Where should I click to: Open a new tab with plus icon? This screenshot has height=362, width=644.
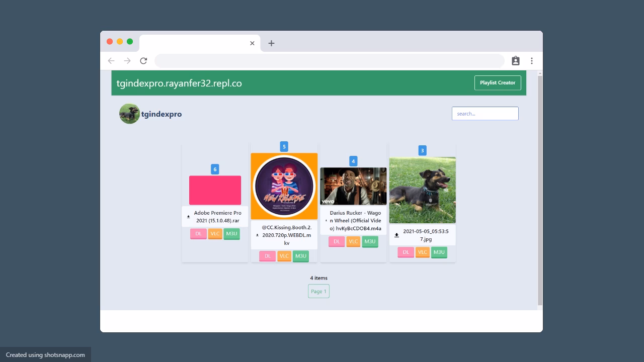[x=271, y=43]
